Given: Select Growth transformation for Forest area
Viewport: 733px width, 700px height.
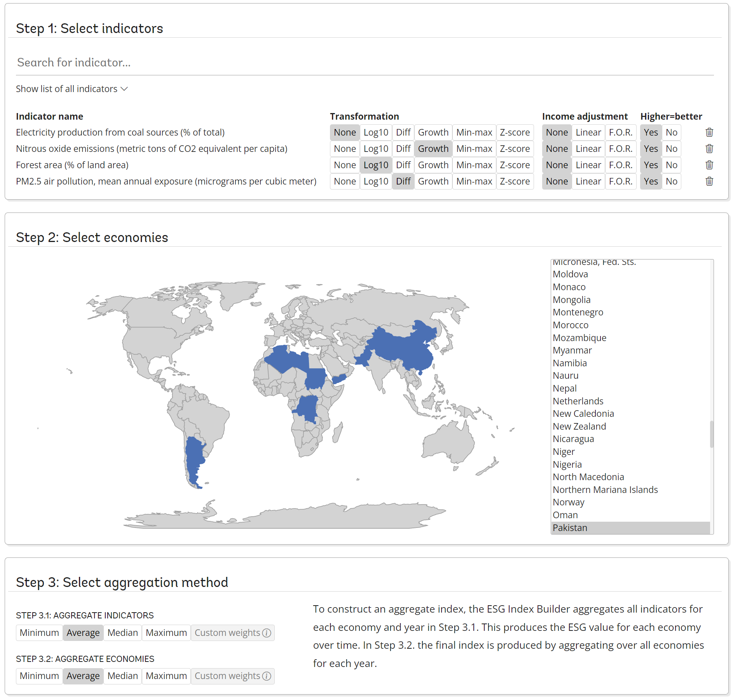Looking at the screenshot, I should 433,165.
